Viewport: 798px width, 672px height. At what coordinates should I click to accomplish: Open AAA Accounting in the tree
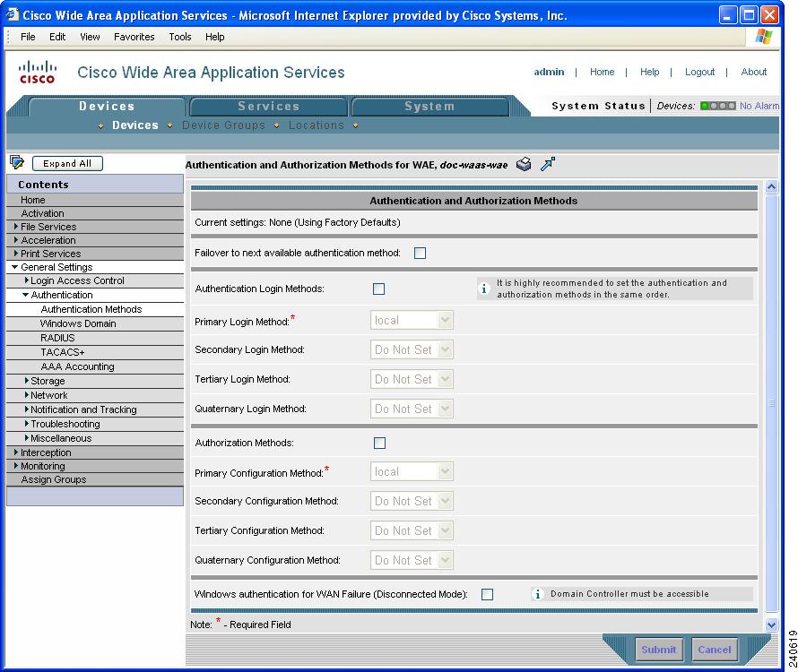pyautogui.click(x=77, y=366)
